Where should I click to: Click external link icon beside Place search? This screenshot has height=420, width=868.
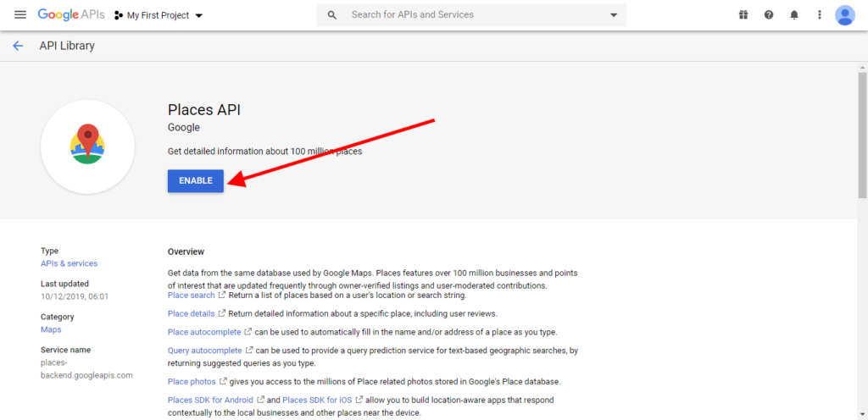(x=222, y=296)
